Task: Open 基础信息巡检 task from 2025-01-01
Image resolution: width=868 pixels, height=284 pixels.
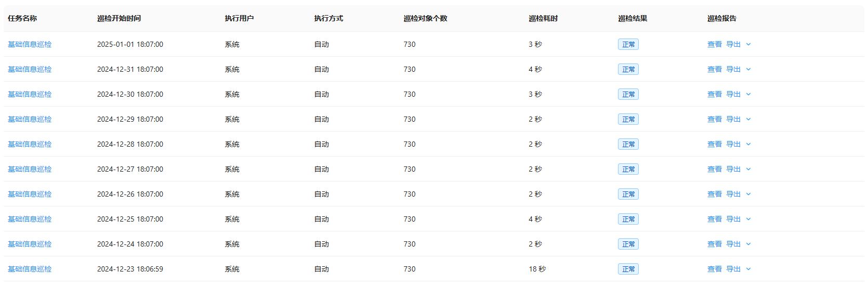Action: [30, 44]
